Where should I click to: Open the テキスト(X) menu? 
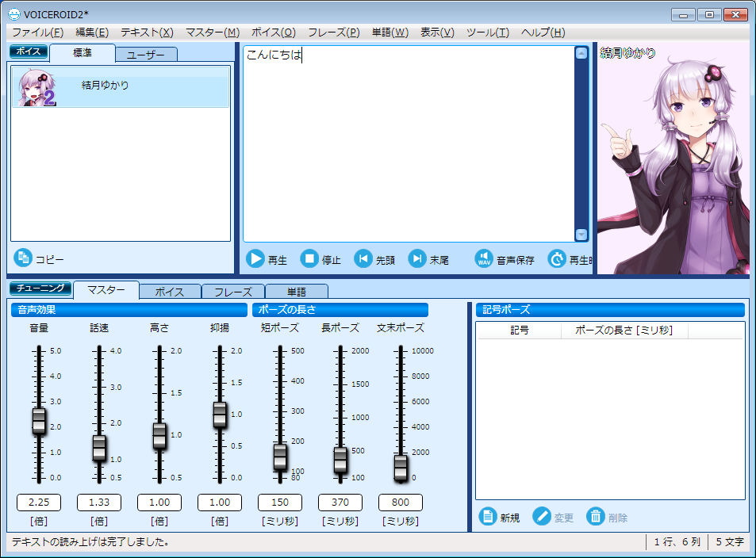[147, 32]
